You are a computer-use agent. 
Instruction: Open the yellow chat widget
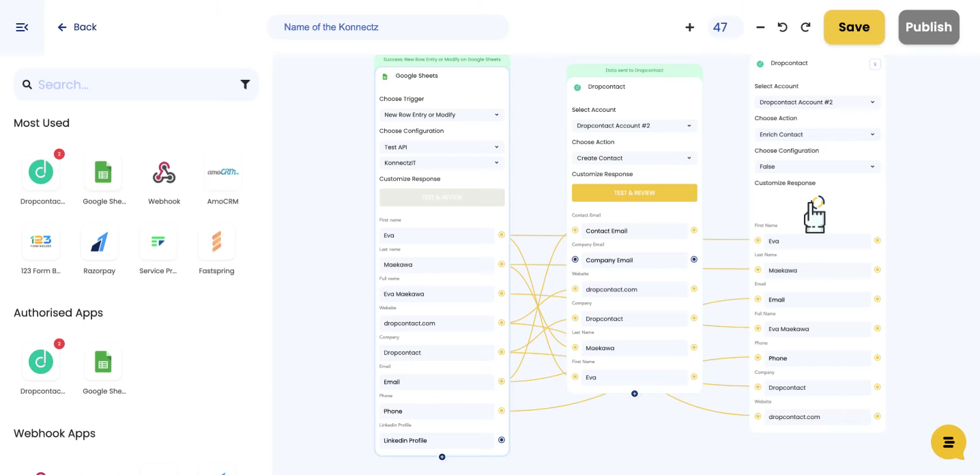(x=949, y=442)
